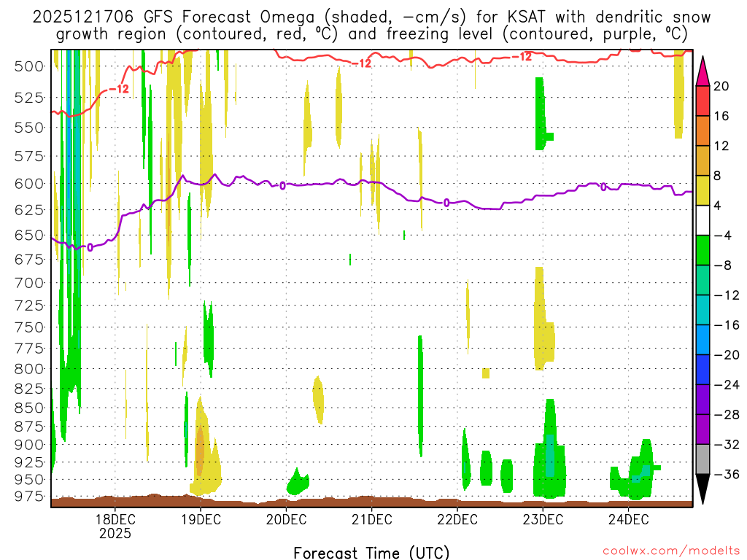Select the 18DEC date label
Screen dimensions: 747x560
[115, 519]
